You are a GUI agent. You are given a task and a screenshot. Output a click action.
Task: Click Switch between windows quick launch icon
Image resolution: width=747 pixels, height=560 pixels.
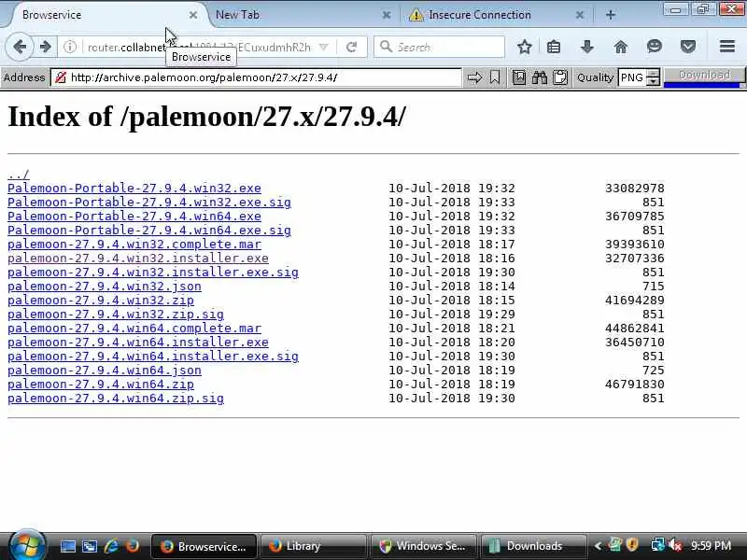tap(90, 546)
